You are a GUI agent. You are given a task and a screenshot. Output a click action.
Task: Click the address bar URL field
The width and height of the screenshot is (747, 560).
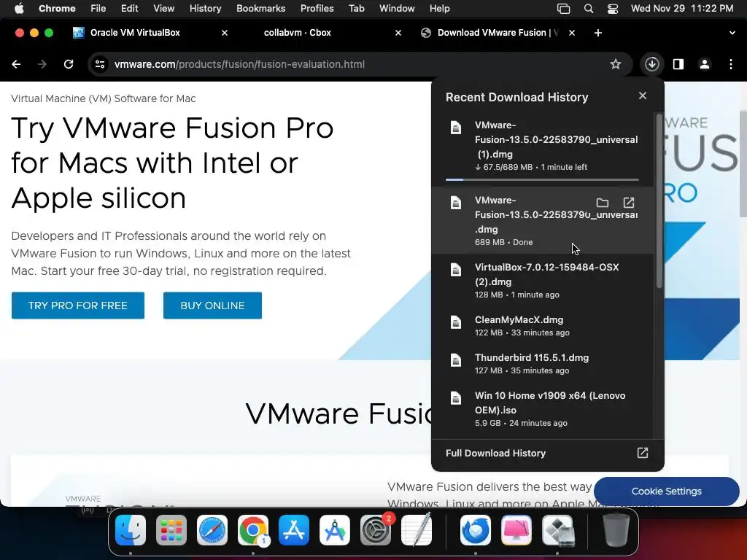tap(352, 64)
